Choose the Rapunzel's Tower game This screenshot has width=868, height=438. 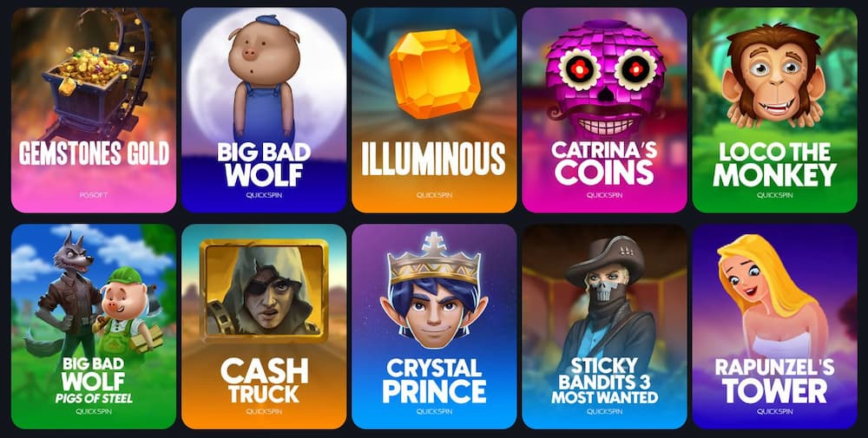(x=774, y=326)
